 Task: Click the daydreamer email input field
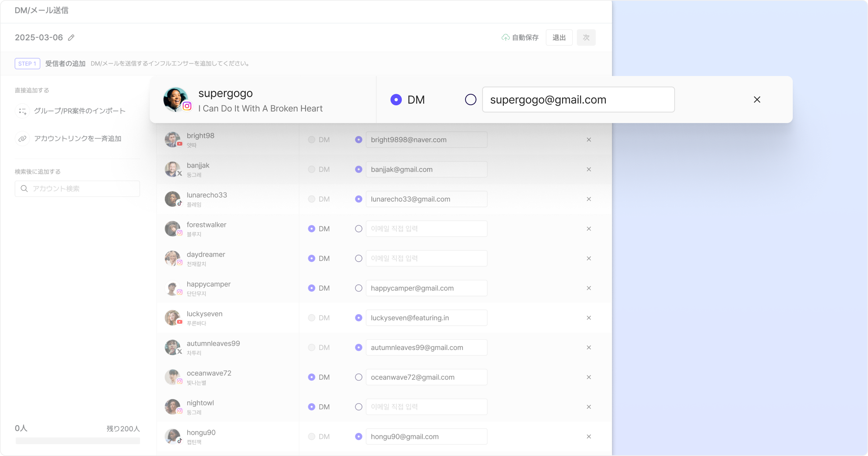[x=426, y=258]
